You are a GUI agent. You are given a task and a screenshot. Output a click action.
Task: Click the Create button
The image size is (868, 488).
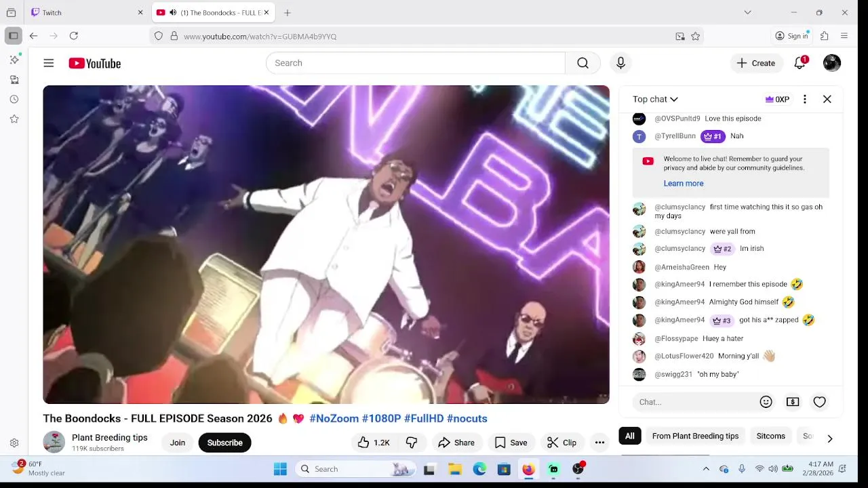tap(756, 63)
